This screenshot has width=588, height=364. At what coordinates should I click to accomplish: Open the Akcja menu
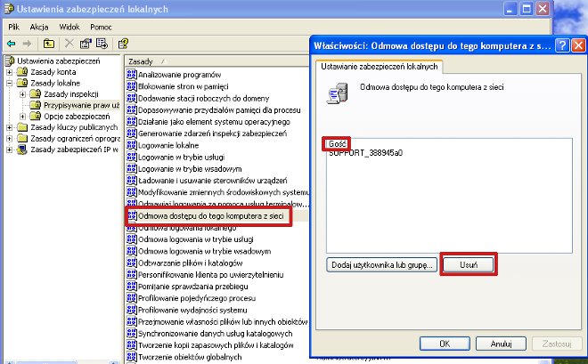tap(38, 27)
